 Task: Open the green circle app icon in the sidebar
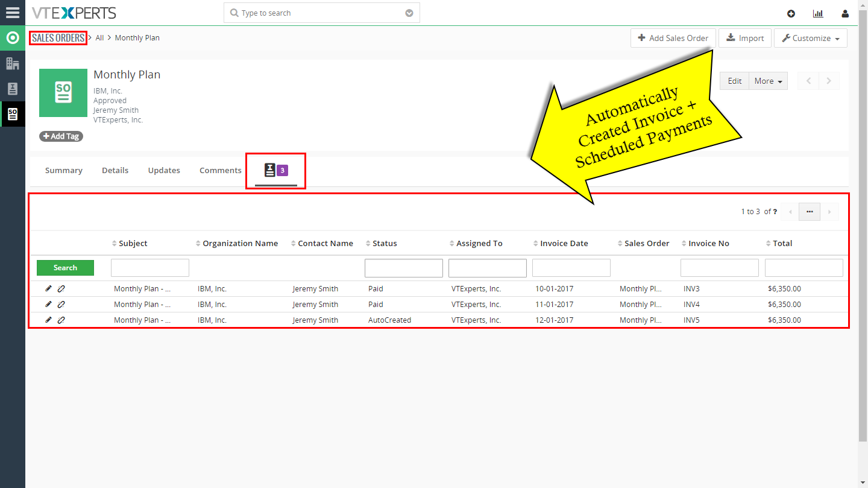tap(13, 38)
